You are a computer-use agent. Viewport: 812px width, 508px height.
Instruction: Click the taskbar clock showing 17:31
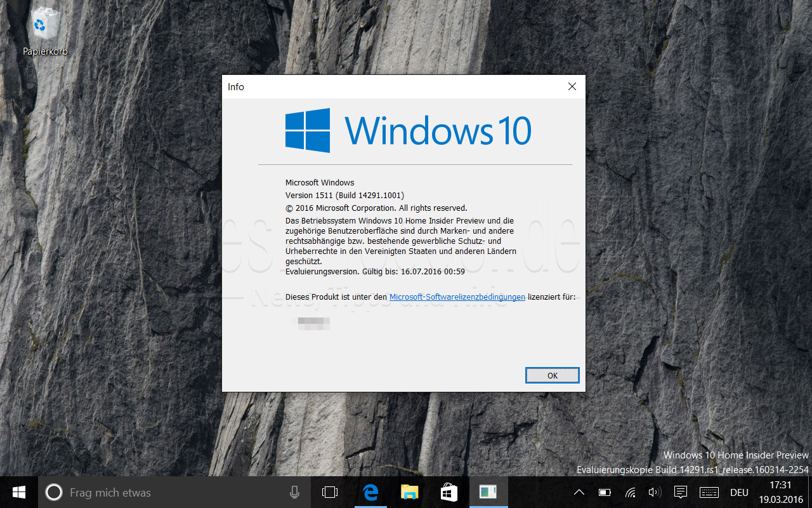(x=780, y=492)
